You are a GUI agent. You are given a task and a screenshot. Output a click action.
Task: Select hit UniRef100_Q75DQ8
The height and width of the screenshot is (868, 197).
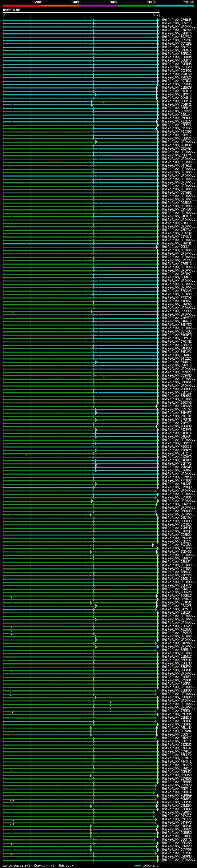click(177, 487)
